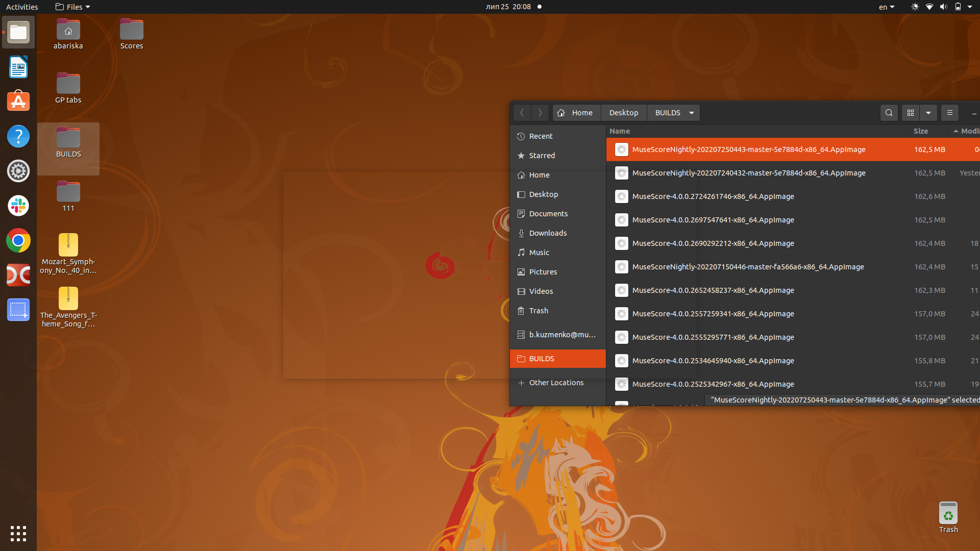
Task: Open Ubuntu Software from the dock
Action: (x=18, y=102)
